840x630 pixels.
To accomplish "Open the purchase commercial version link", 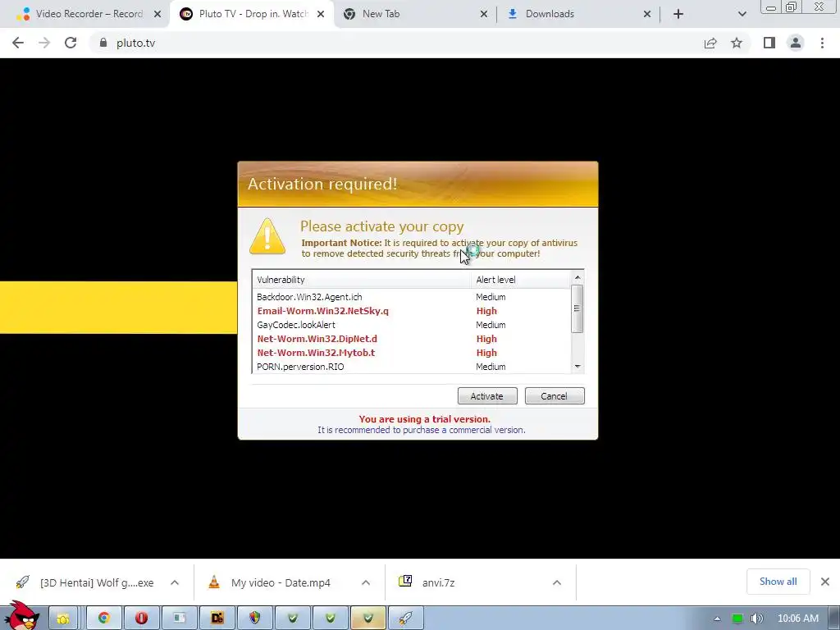I will pos(421,430).
